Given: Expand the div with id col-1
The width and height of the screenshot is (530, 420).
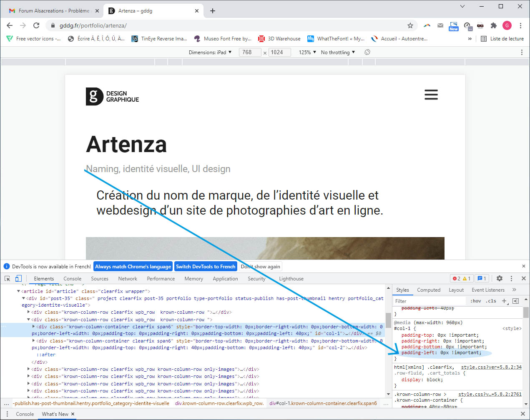Looking at the screenshot, I should tap(34, 327).
